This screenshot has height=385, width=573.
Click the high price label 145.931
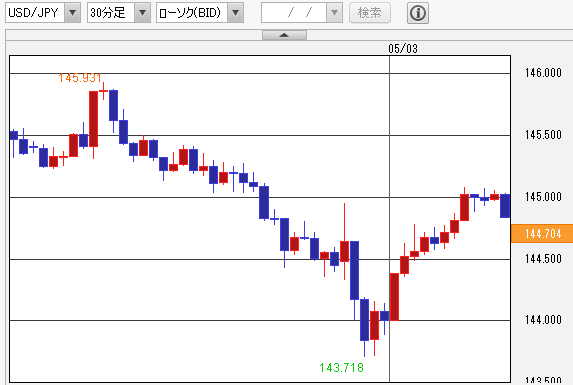click(80, 78)
